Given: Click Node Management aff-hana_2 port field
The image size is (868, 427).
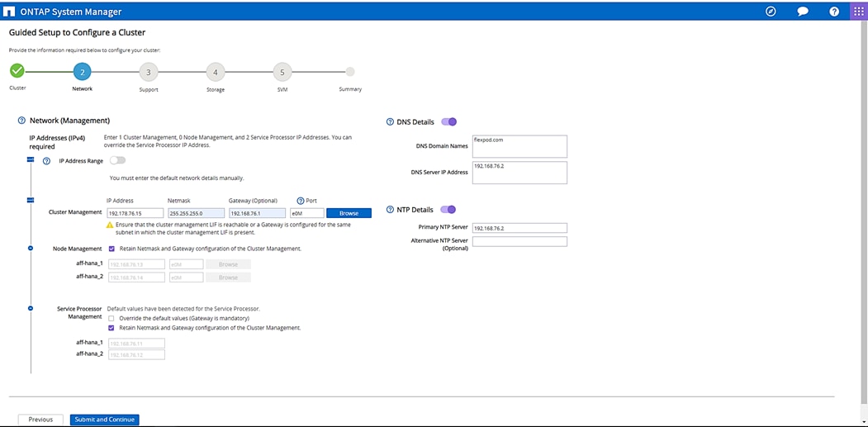Looking at the screenshot, I should (187, 278).
